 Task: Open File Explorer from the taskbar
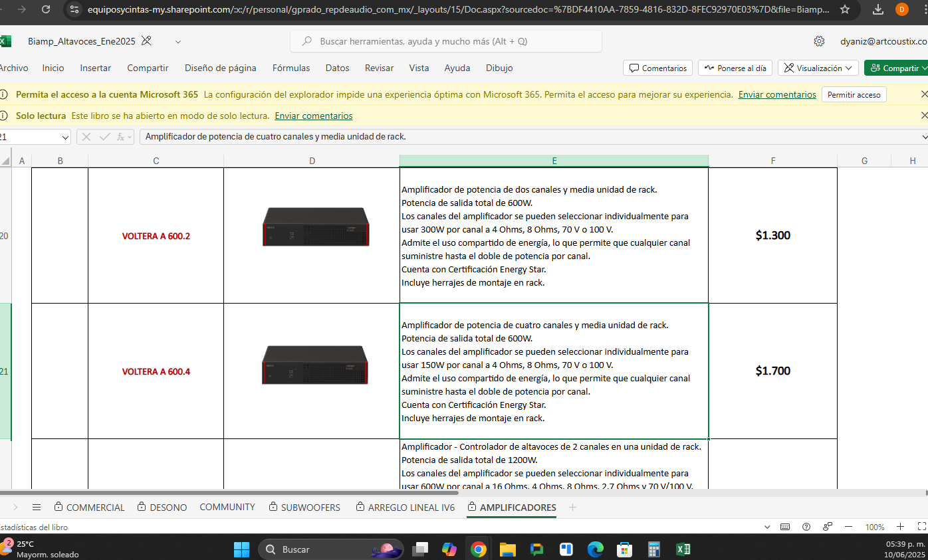pos(508,549)
